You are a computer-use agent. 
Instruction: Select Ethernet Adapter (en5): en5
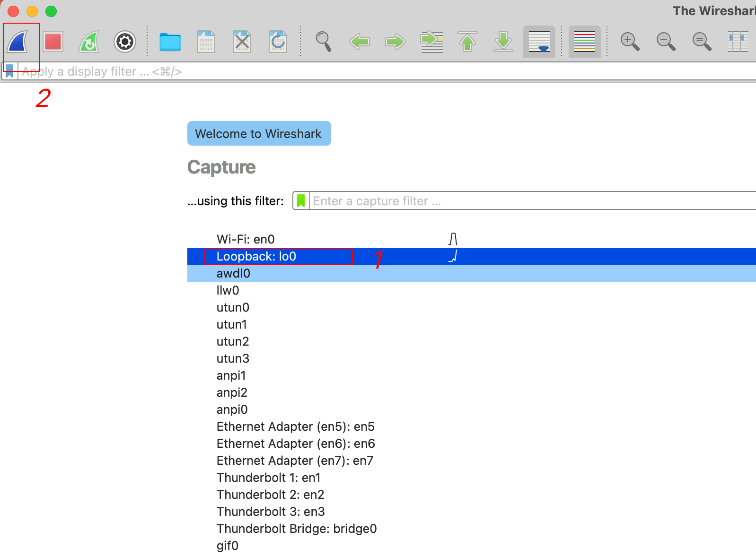(472, 426)
